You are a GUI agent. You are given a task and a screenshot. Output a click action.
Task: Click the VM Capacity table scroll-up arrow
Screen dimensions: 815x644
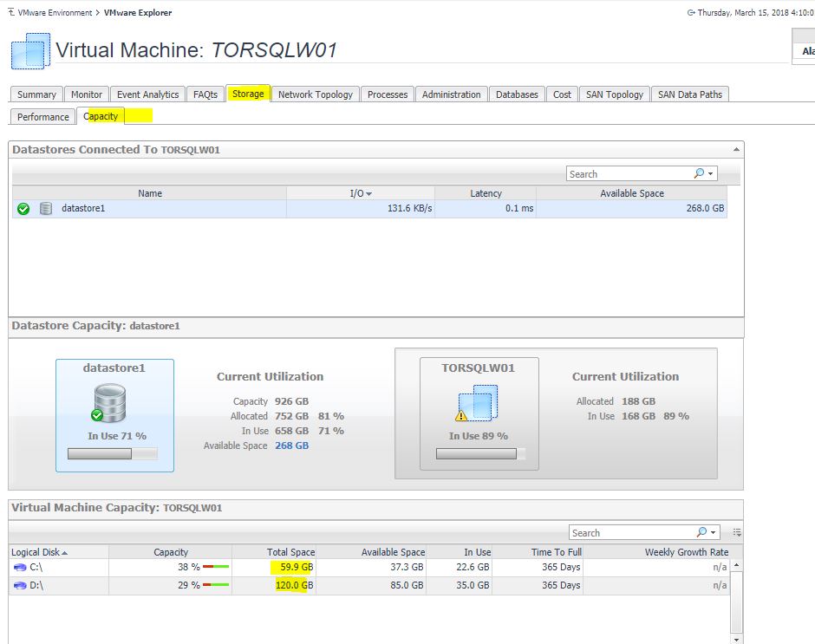(736, 565)
